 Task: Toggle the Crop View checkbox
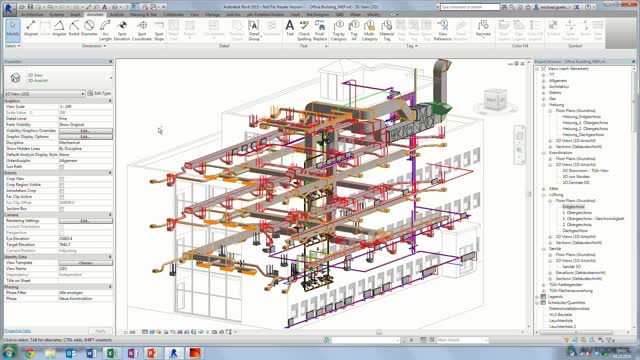pos(62,179)
